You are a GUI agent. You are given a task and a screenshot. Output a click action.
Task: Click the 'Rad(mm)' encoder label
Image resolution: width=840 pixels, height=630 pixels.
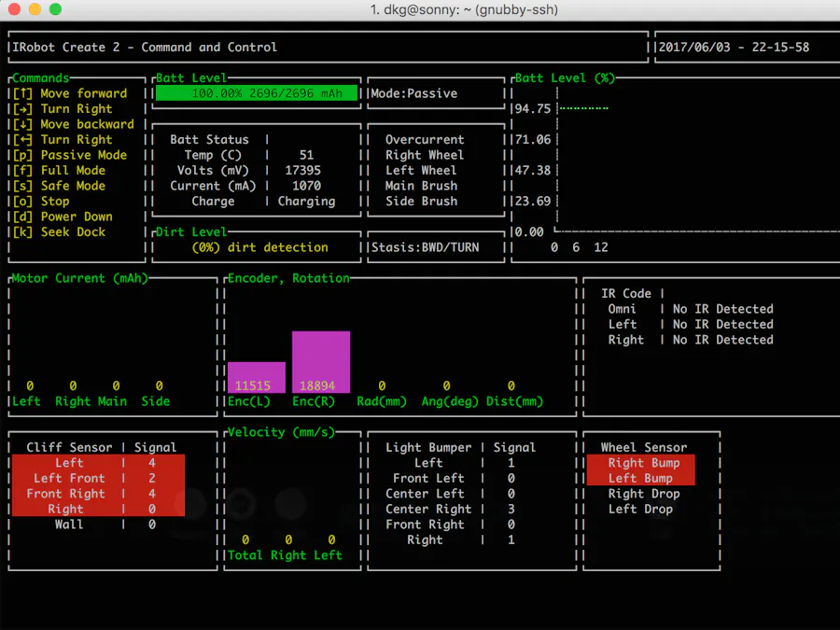click(382, 401)
